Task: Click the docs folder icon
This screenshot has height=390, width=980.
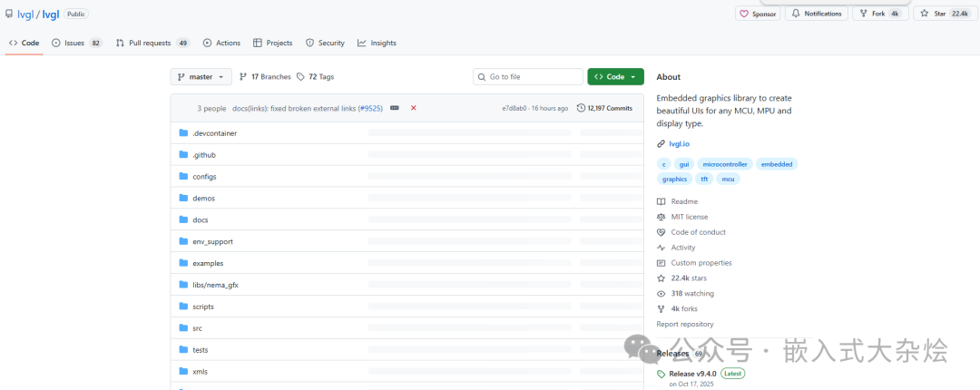Action: [183, 219]
